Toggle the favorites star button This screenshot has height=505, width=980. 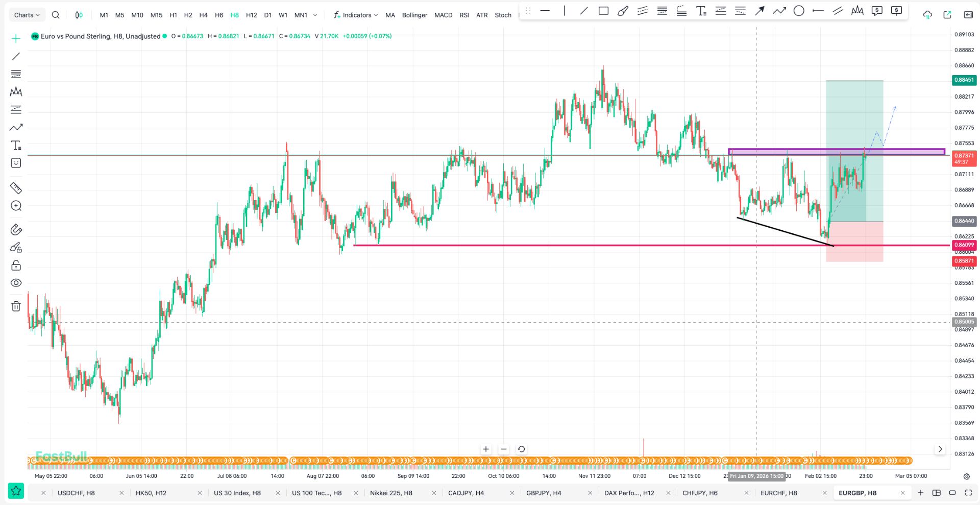tap(16, 491)
